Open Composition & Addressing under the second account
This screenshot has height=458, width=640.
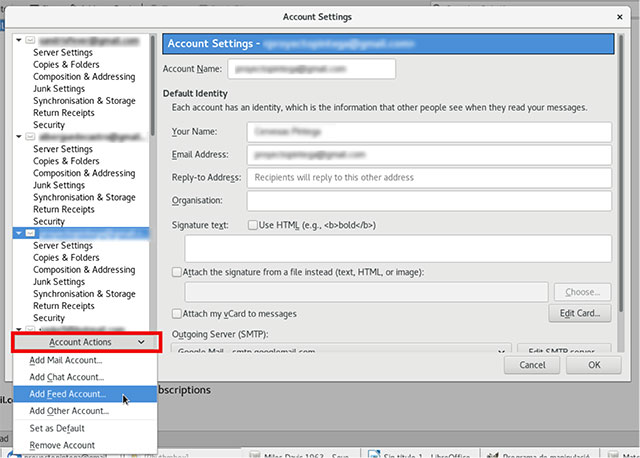(x=84, y=173)
